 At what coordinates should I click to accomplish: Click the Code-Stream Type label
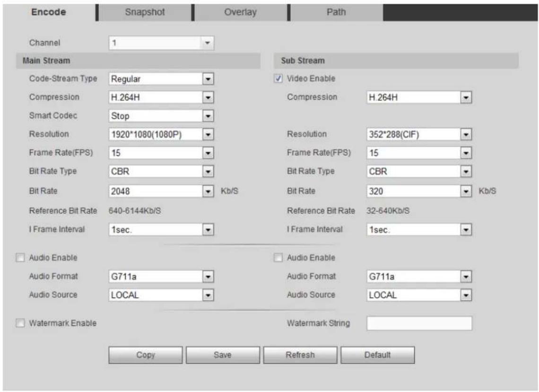(x=63, y=78)
